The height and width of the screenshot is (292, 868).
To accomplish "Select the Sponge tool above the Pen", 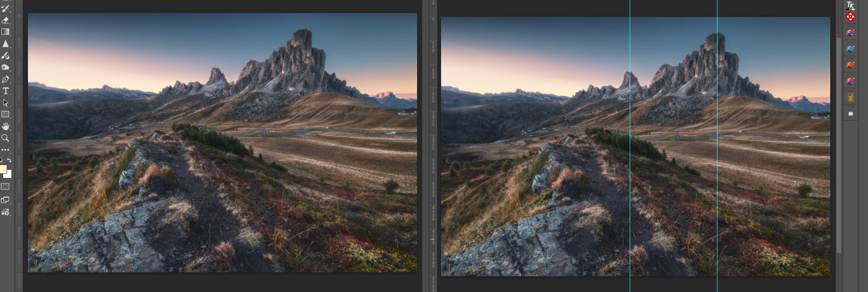I will (x=5, y=67).
